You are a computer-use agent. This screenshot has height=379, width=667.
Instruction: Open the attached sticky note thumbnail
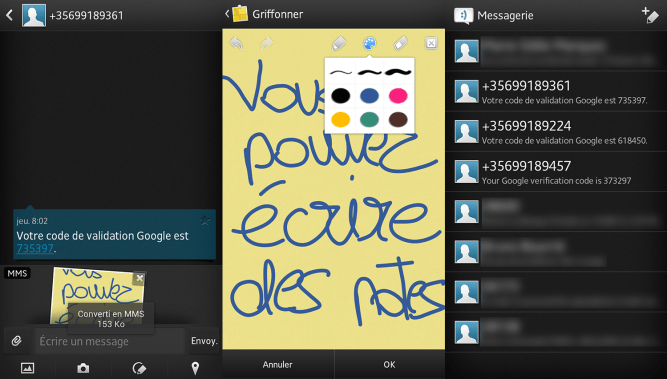97,296
